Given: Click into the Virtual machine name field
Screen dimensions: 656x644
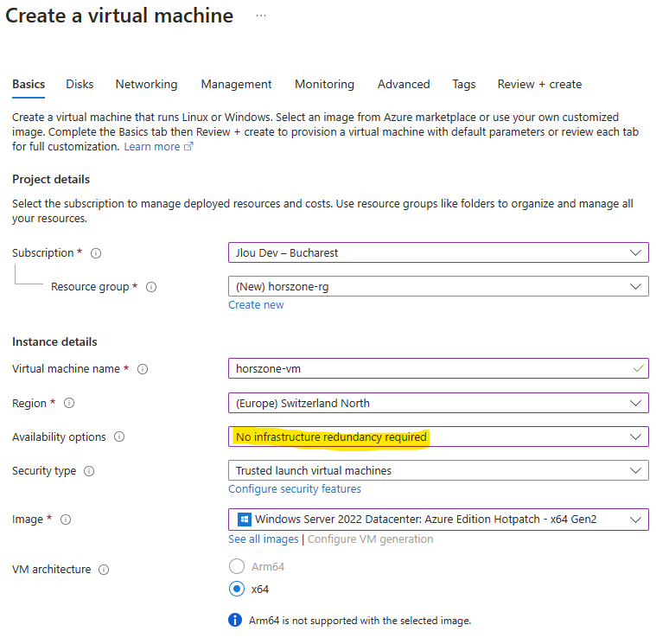Looking at the screenshot, I should tap(438, 368).
